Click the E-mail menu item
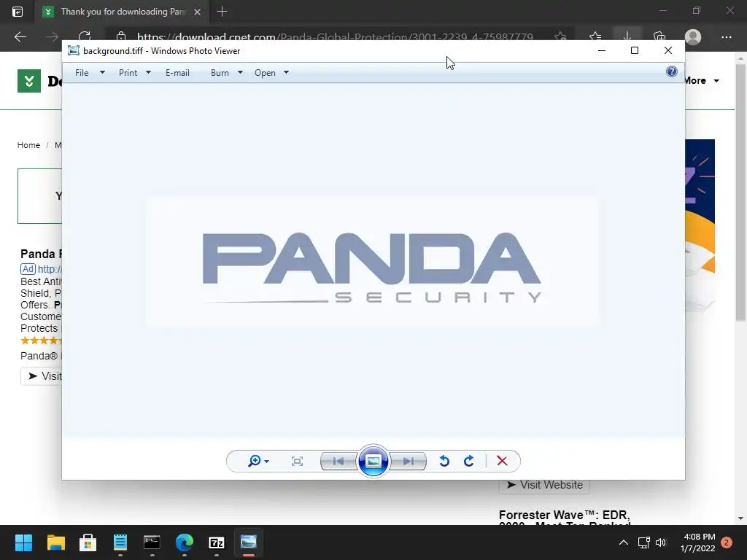 click(178, 73)
